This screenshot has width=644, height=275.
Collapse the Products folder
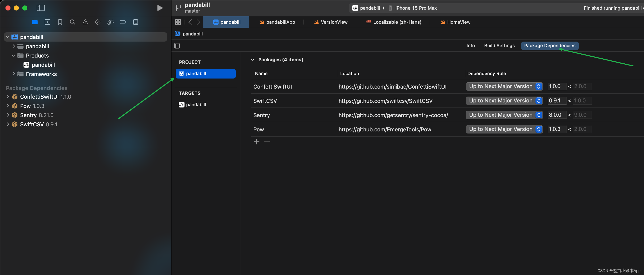(x=13, y=55)
